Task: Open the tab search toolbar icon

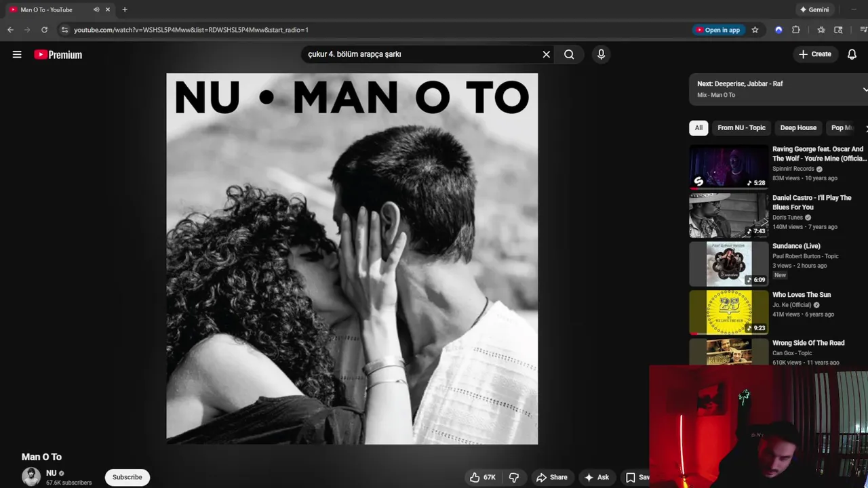Action: 838,30
